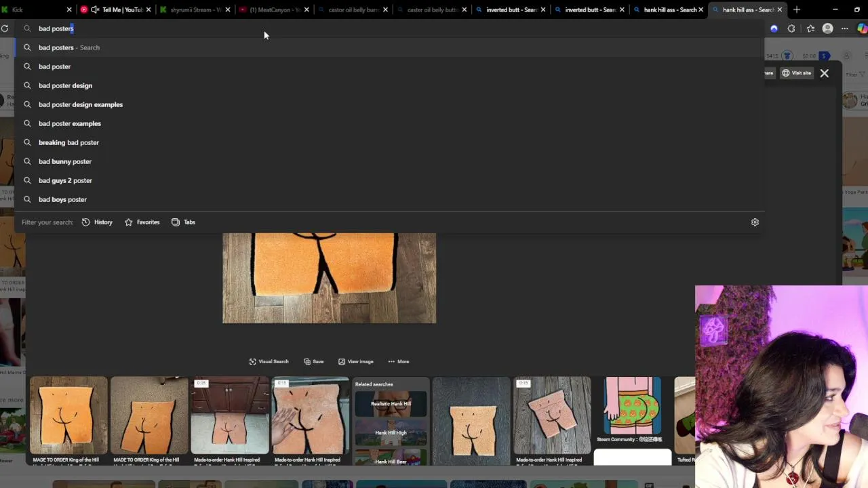Switch to the Tell Me YouTube tab
The image size is (868, 488).
(115, 9)
